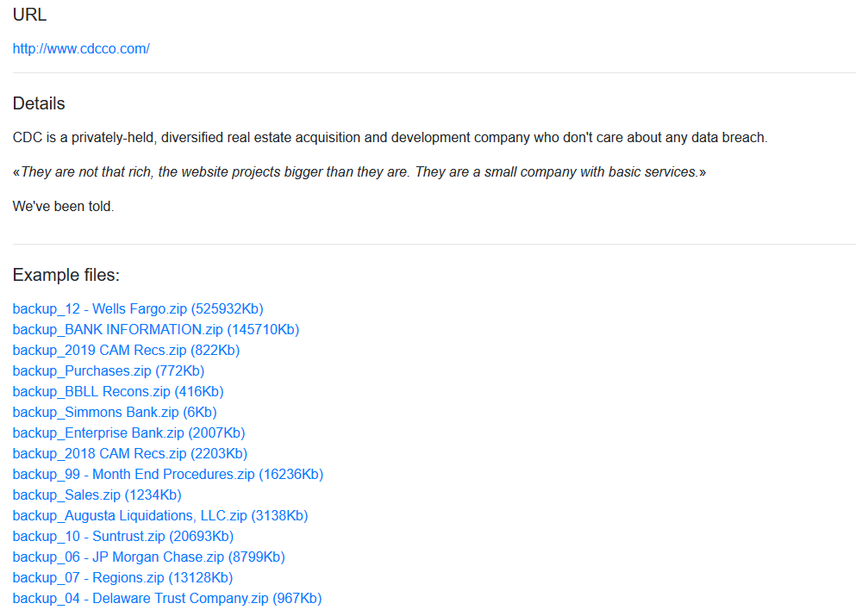
Task: Open backup_Purchases.zip link
Action: (108, 371)
